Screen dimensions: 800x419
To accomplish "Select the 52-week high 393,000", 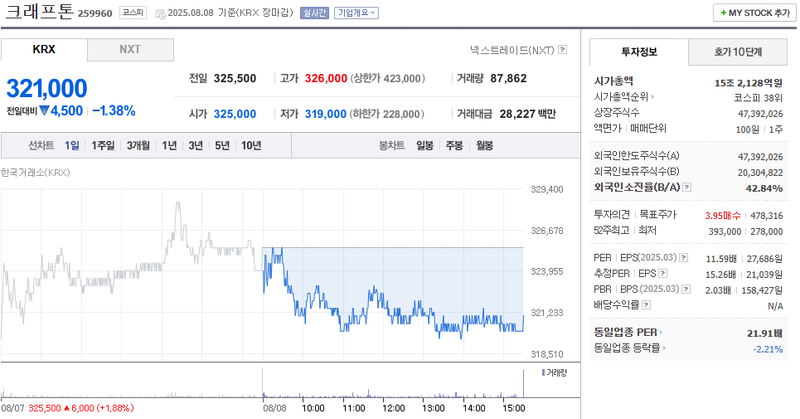I will pos(724,232).
